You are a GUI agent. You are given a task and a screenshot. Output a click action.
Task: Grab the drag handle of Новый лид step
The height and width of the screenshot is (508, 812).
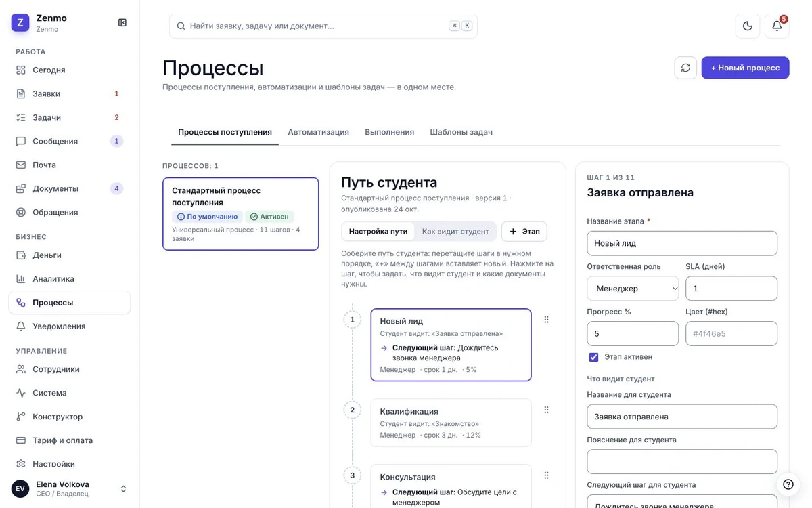point(546,320)
